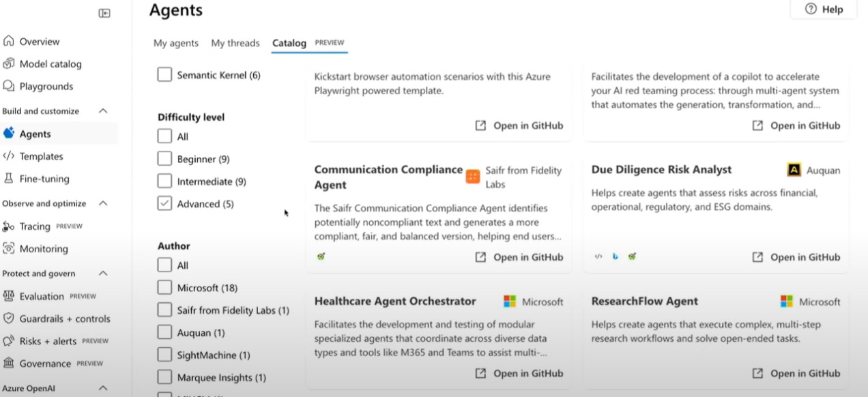Viewport: 868px width, 397px height.
Task: Collapse the Protect and govern section
Action: 103,274
